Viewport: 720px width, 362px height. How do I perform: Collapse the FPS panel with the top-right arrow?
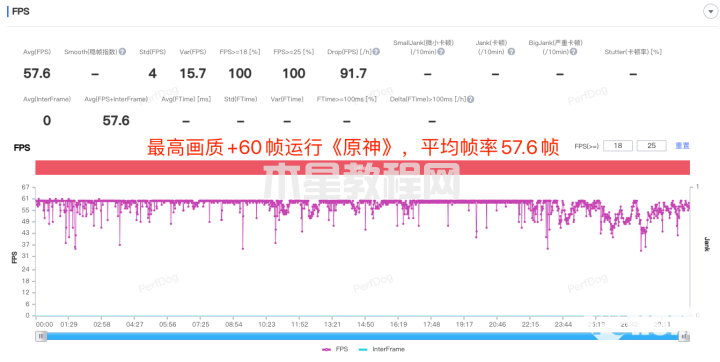pyautogui.click(x=710, y=12)
